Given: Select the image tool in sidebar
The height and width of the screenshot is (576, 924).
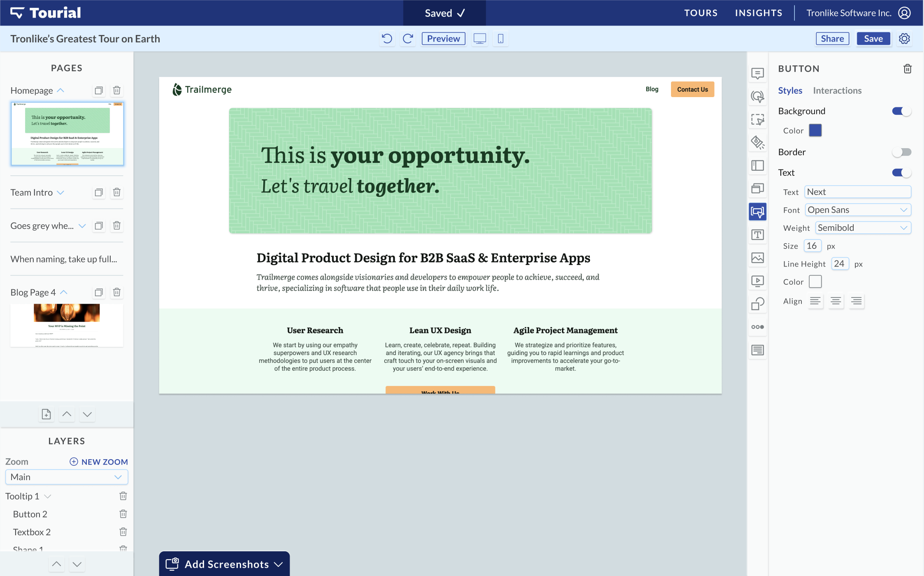Looking at the screenshot, I should (757, 258).
